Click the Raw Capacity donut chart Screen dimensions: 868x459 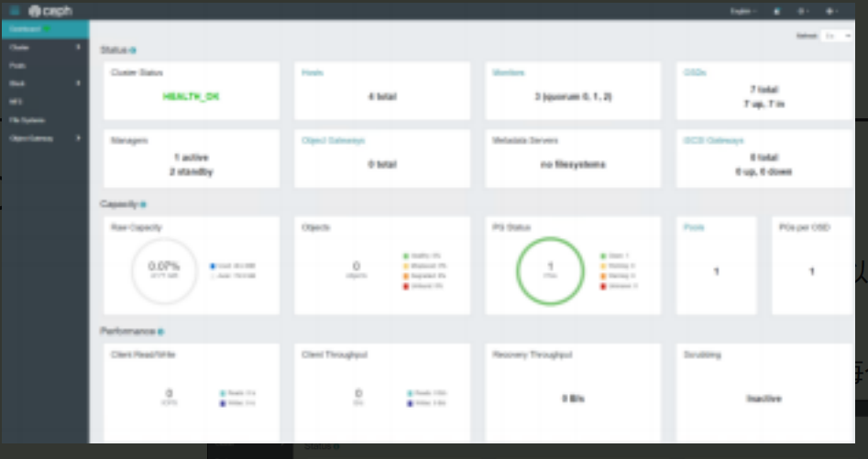pyautogui.click(x=164, y=271)
